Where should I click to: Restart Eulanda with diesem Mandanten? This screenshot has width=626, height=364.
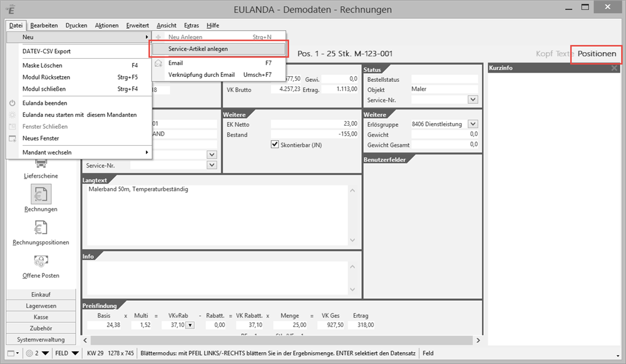pos(79,115)
